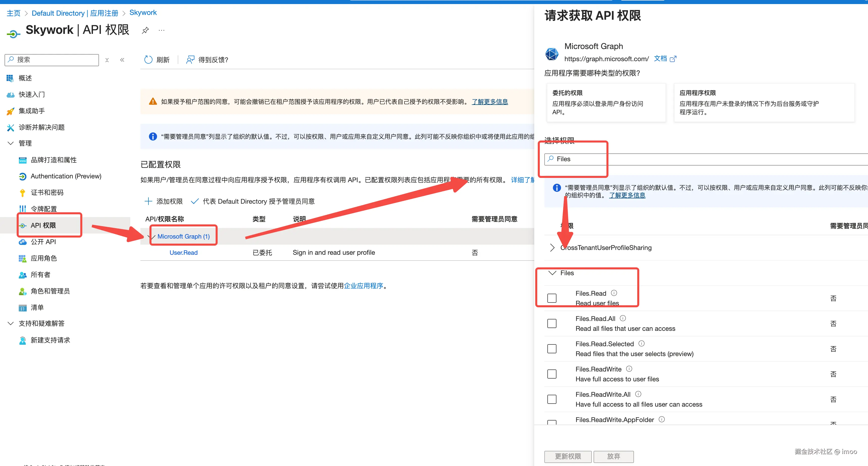Click the plus icon for 添加权限
868x466 pixels.
148,201
